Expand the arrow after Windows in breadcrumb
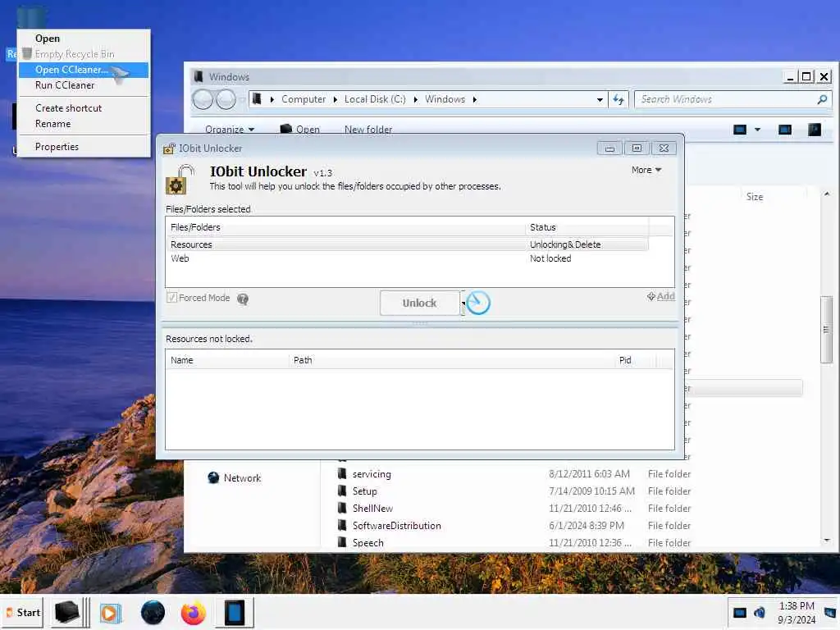The height and width of the screenshot is (630, 840). 475,99
